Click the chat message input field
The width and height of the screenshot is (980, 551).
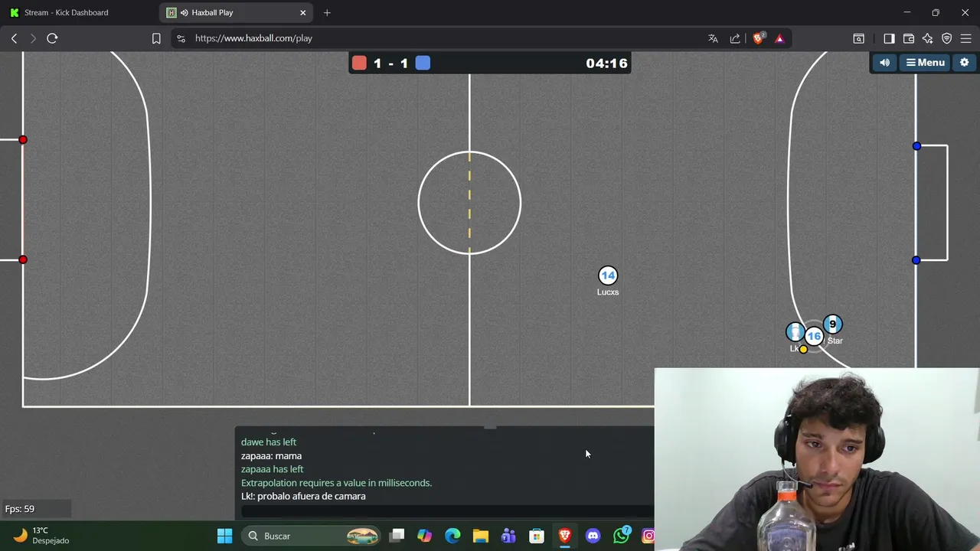tap(448, 511)
